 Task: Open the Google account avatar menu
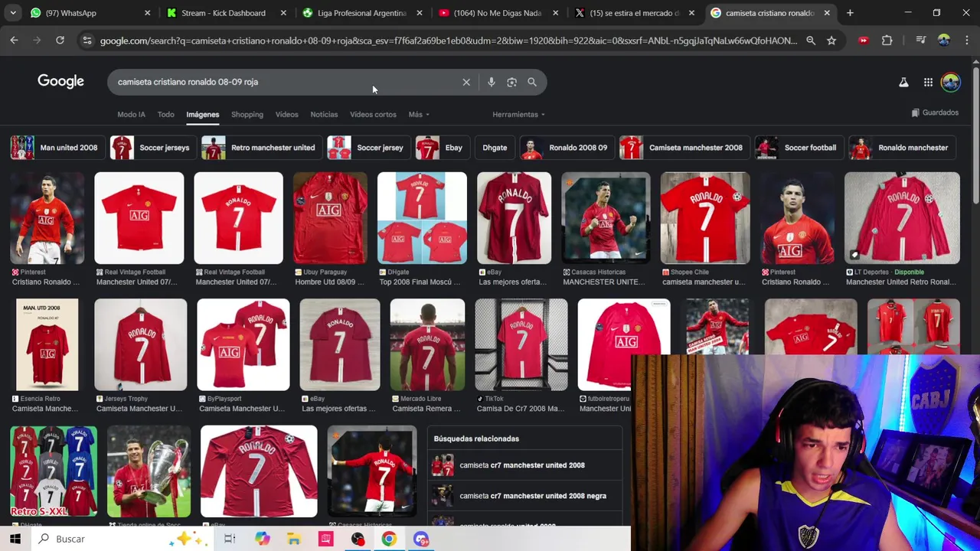point(951,82)
